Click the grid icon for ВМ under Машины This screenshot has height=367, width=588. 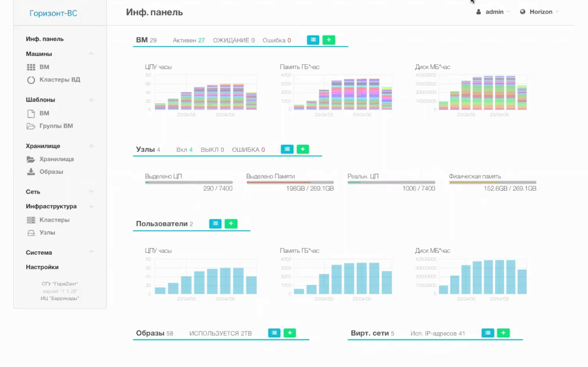pos(31,67)
